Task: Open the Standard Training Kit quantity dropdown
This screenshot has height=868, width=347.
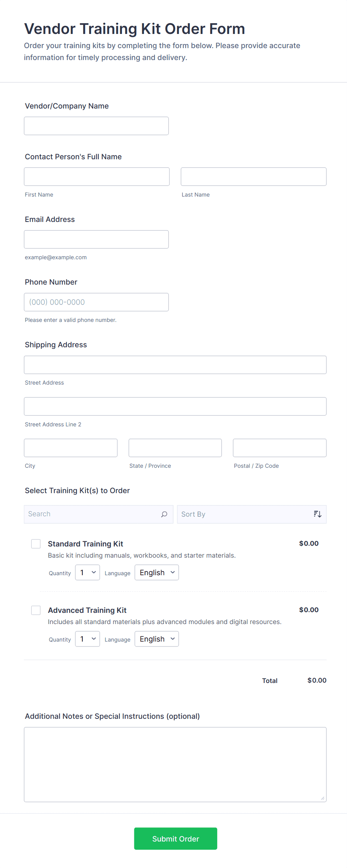Action: click(87, 572)
